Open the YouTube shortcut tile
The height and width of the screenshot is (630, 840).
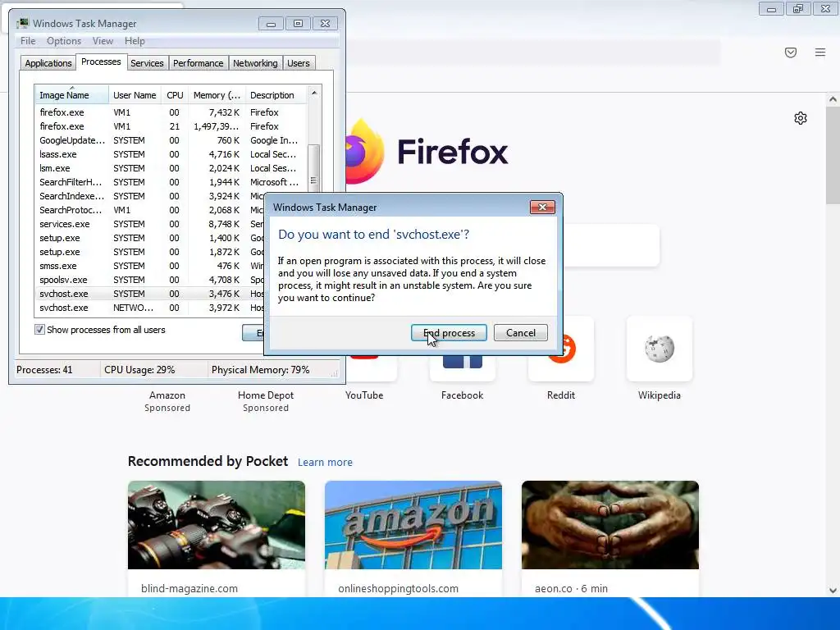click(372, 369)
